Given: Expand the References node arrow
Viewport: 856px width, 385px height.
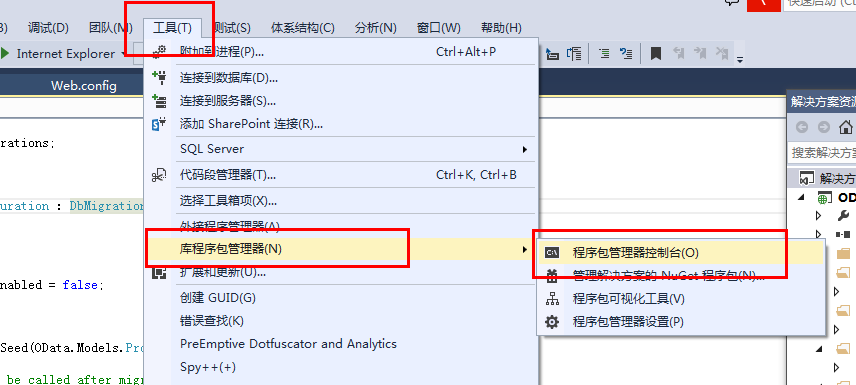Looking at the screenshot, I should [x=818, y=234].
